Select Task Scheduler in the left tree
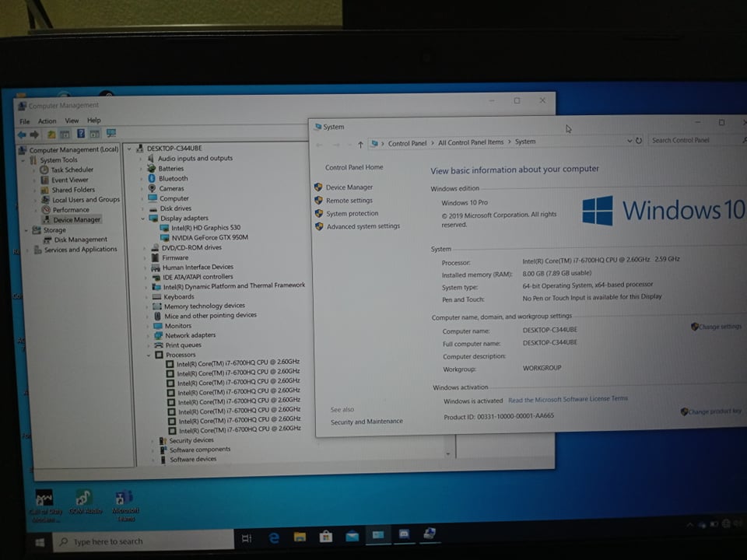The height and width of the screenshot is (560, 747). point(72,170)
